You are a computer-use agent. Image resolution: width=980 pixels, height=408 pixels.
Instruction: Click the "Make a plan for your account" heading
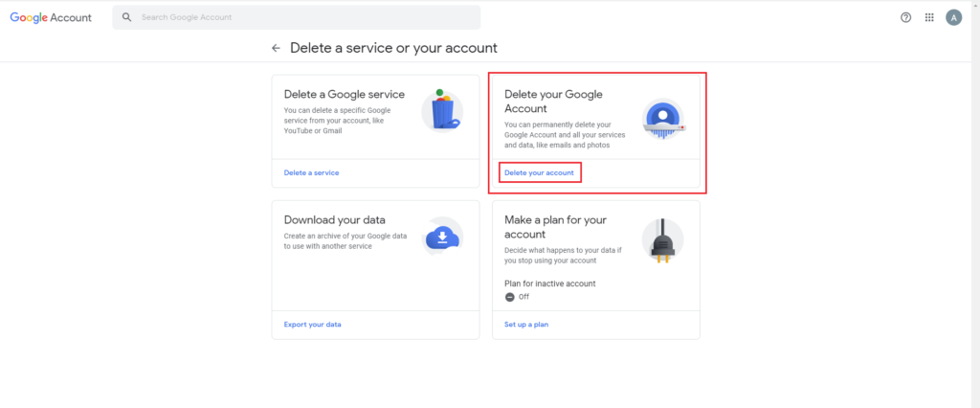pos(556,227)
